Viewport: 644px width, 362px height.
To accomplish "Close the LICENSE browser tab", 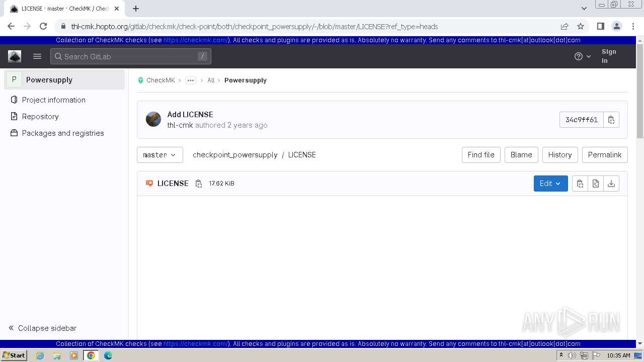I will pos(117,9).
